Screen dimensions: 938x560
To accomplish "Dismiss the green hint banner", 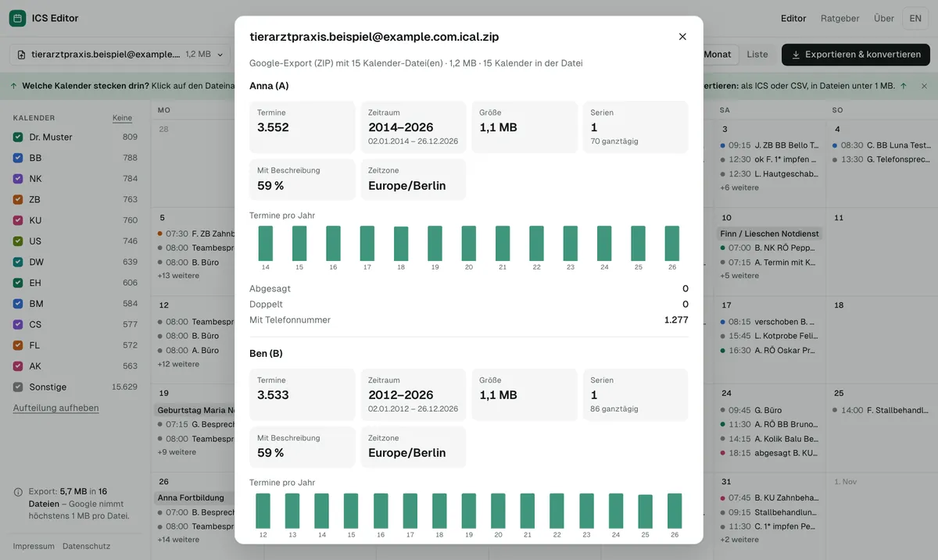I will pyautogui.click(x=924, y=86).
